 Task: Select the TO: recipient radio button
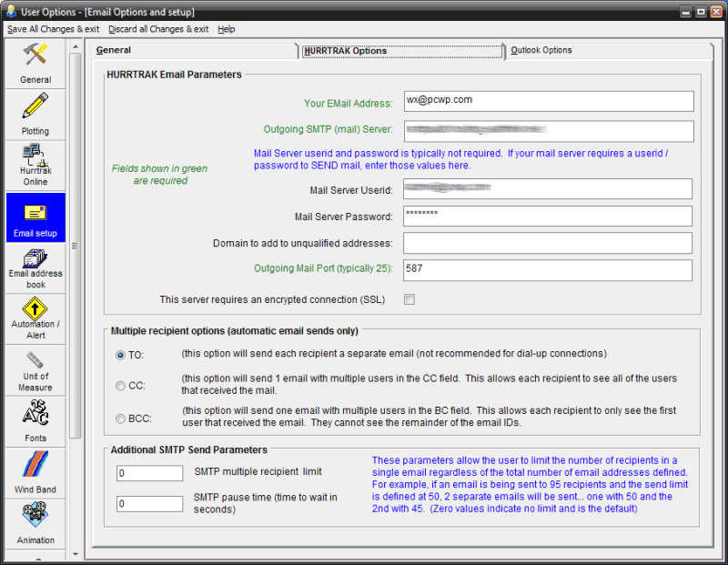121,355
